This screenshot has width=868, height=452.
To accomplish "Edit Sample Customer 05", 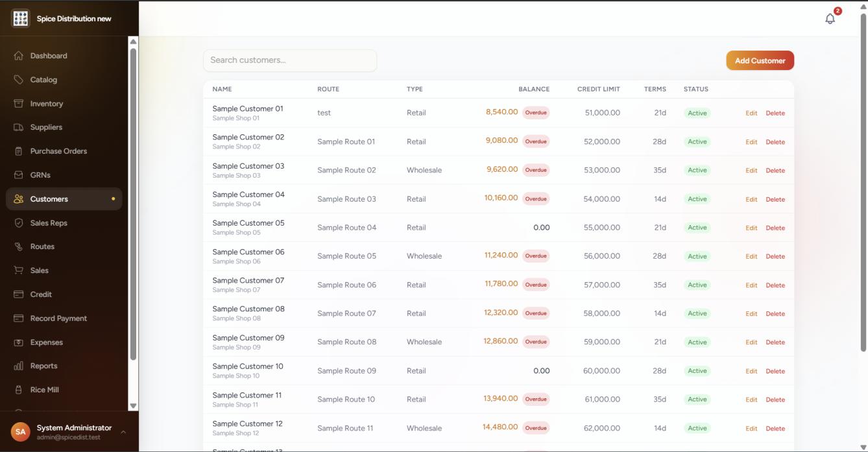I will [x=751, y=228].
